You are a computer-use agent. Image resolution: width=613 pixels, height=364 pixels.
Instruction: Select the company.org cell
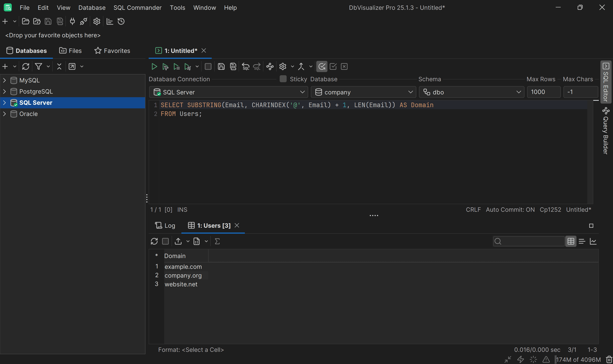pyautogui.click(x=186, y=275)
